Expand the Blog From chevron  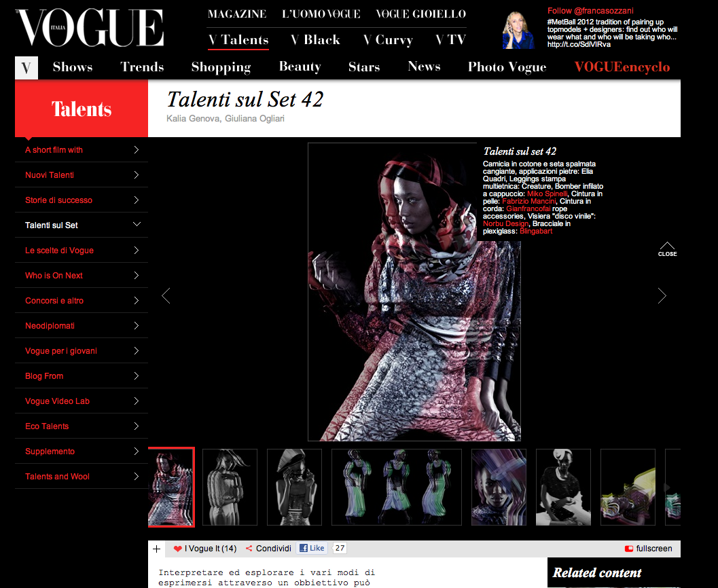pos(136,376)
